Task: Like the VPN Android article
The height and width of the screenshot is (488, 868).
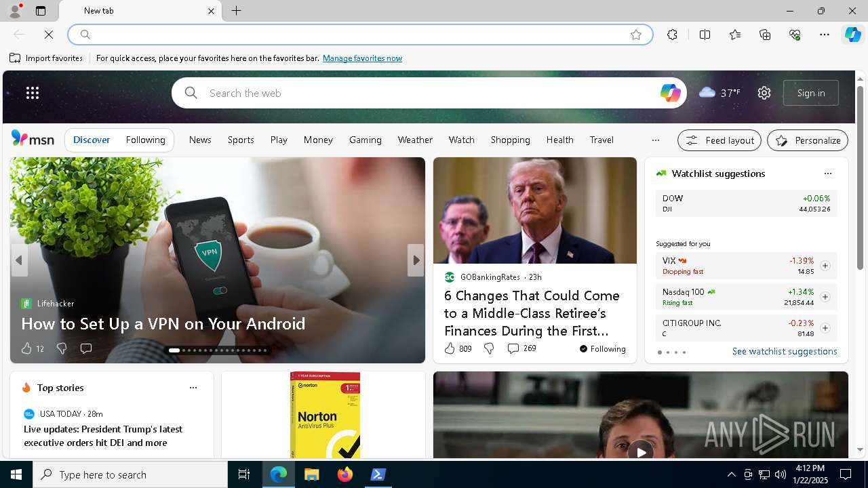Action: (32, 348)
